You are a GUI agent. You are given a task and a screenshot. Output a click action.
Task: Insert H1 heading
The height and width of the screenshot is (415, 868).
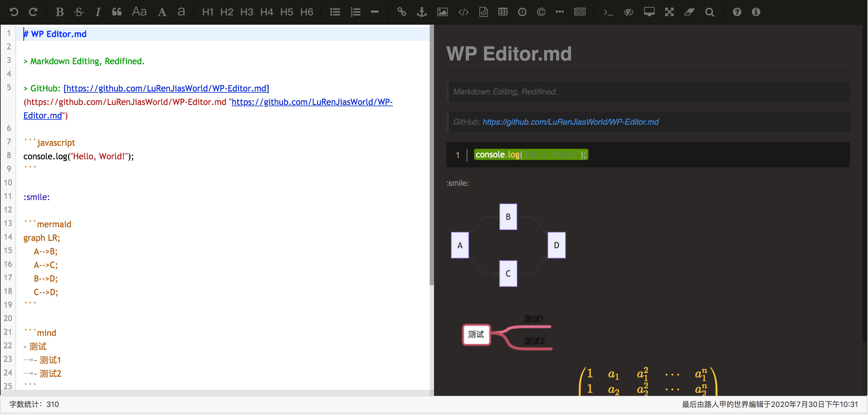coord(207,12)
